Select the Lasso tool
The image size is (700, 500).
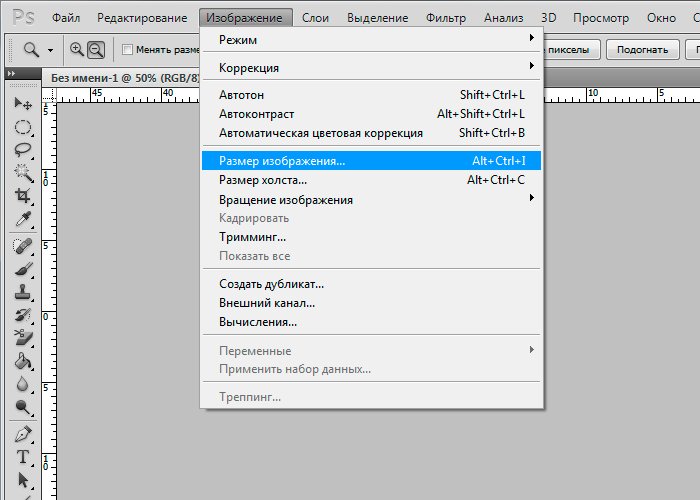click(x=23, y=150)
